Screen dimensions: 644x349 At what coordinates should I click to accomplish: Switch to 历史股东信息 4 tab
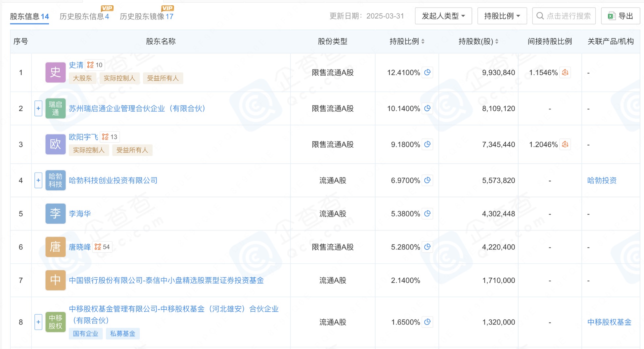click(x=84, y=16)
